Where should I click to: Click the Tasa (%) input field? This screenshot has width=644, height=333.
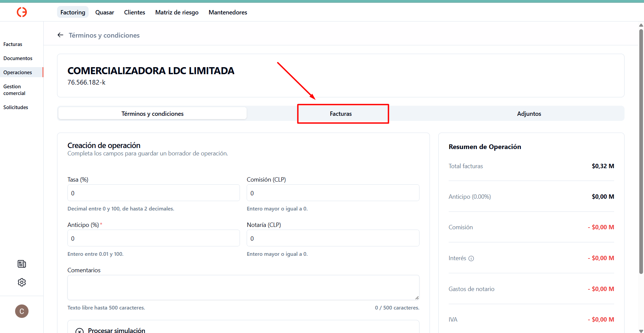[x=153, y=193]
